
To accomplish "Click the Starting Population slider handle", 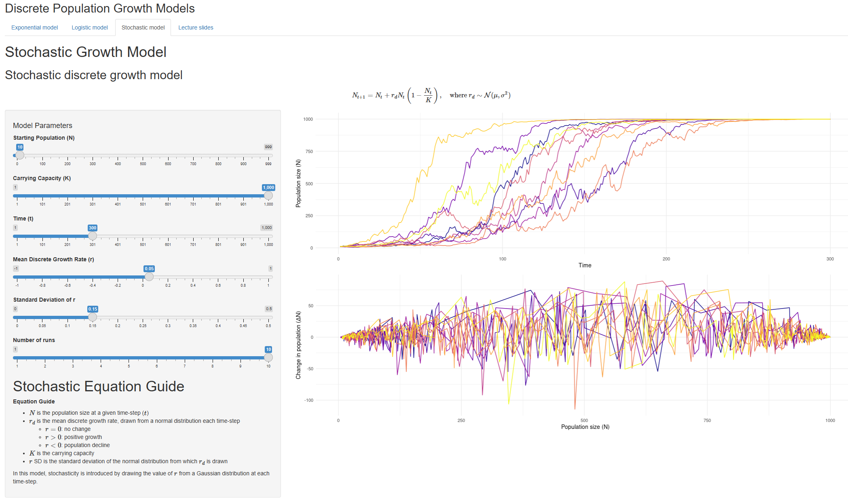I will click(19, 155).
